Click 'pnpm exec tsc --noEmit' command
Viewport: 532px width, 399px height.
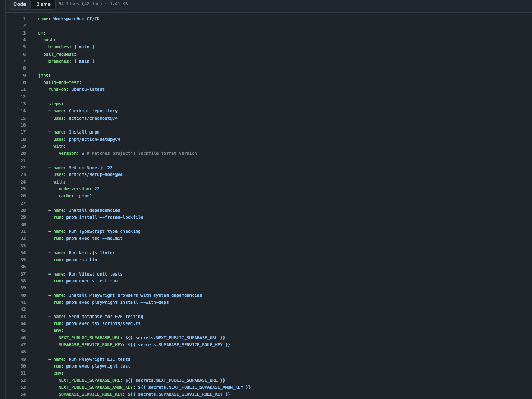94,238
